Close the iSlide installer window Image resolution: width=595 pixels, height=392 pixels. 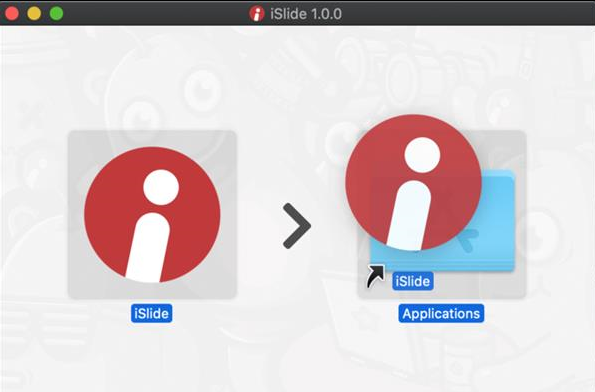11,14
